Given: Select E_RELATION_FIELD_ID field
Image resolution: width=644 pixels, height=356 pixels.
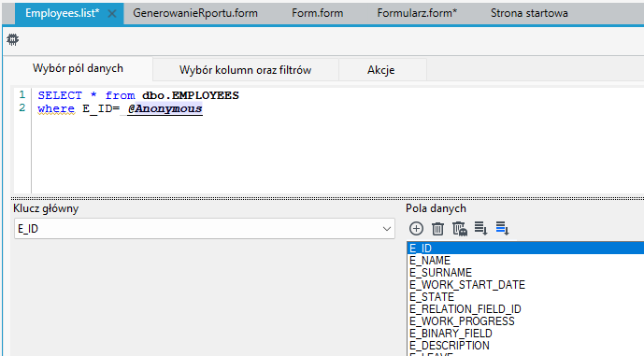Looking at the screenshot, I should (525, 308).
